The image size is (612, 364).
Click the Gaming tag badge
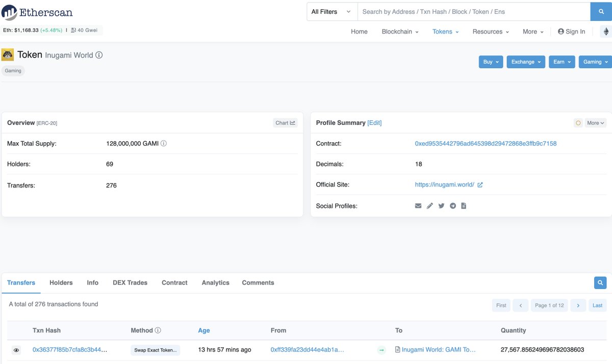tap(13, 71)
